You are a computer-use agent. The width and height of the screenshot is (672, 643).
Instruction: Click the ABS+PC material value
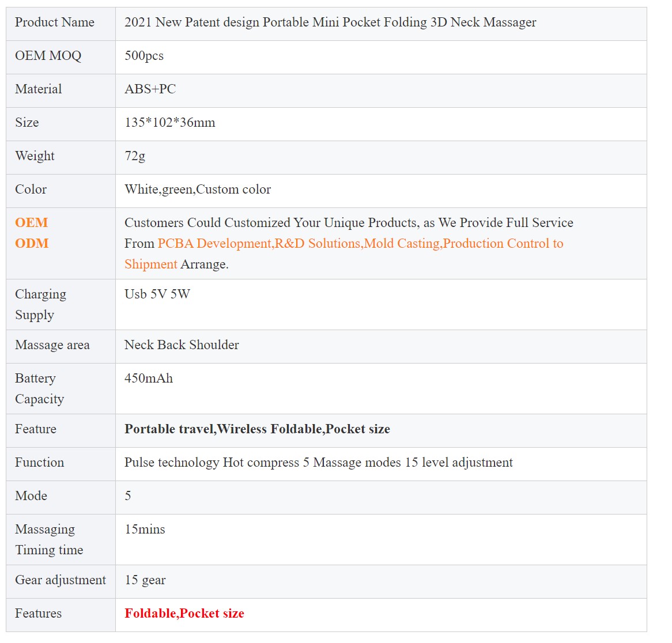(x=150, y=89)
